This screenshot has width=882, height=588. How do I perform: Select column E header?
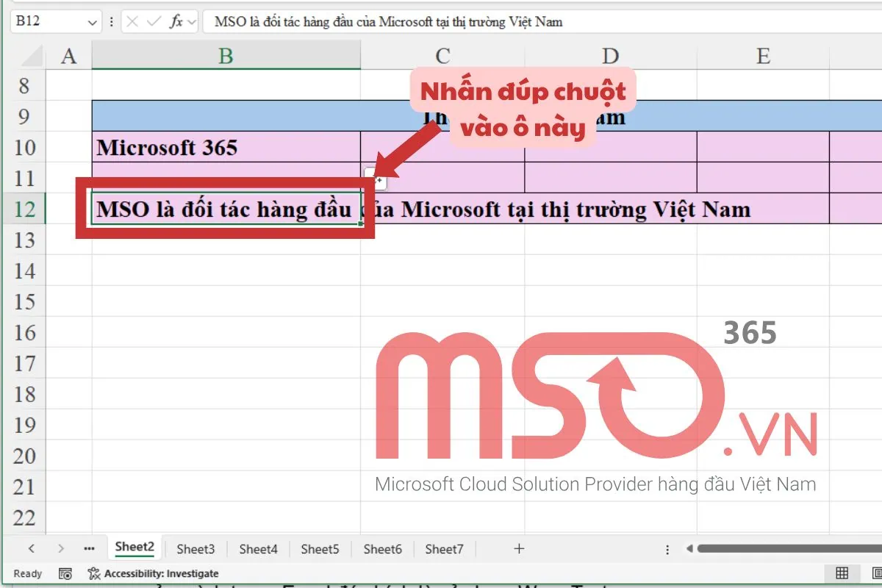763,56
